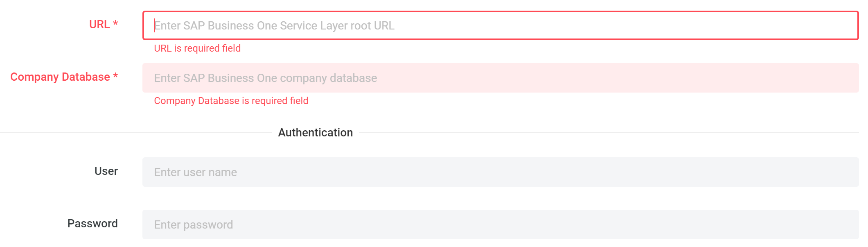868x247 pixels.
Task: Click the Authentication section heading
Action: tap(316, 133)
